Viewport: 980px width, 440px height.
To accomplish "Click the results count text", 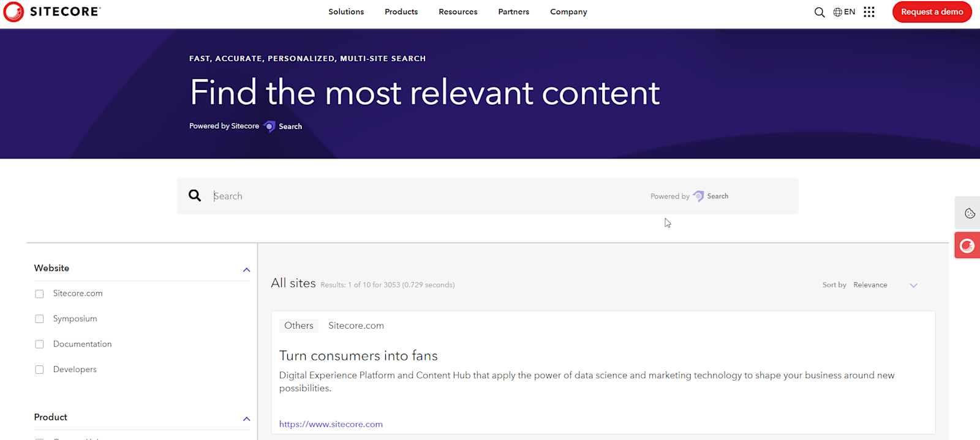I will coord(388,285).
